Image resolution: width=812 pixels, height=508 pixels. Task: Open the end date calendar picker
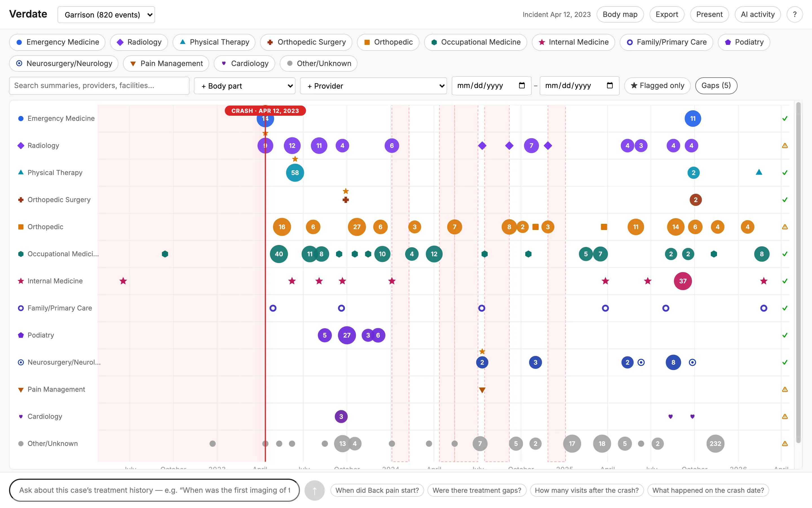pos(610,85)
